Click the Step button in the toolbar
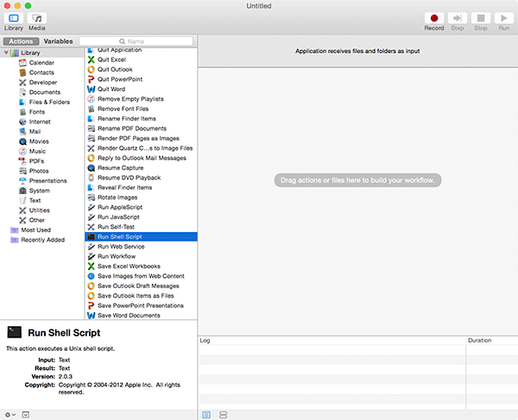518x420 pixels. [x=458, y=18]
